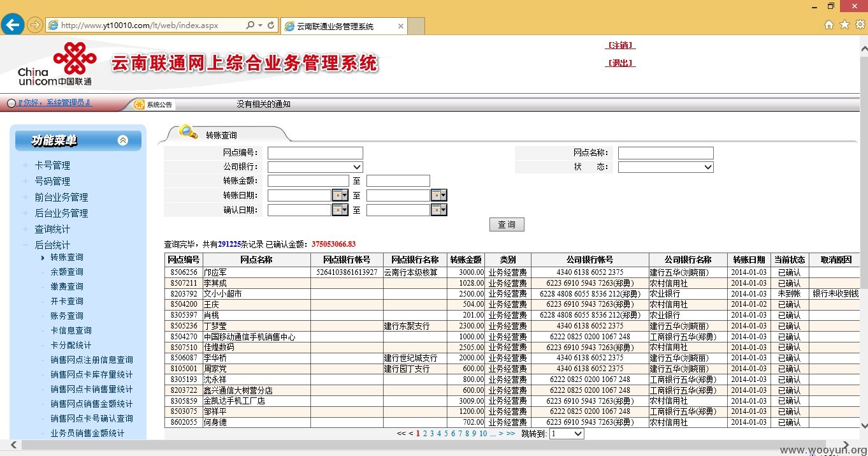Image resolution: width=868 pixels, height=456 pixels.
Task: Collapse 功能菜单 using its chevron icon
Action: click(123, 140)
